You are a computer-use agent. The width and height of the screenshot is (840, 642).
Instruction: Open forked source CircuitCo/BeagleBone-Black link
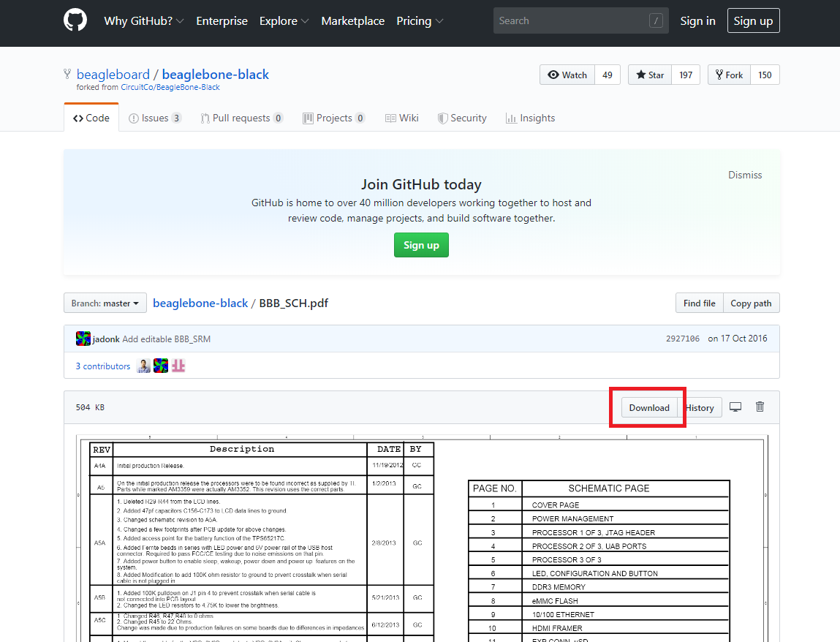point(170,87)
